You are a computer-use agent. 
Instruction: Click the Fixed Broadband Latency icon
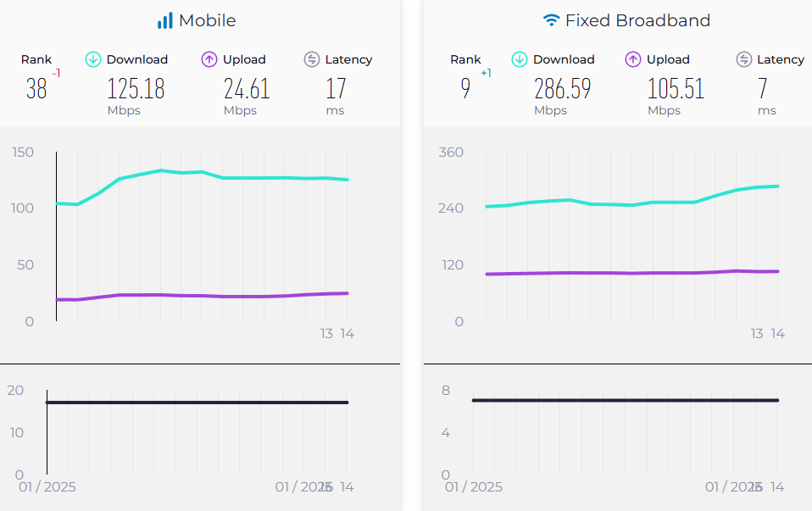(x=744, y=59)
